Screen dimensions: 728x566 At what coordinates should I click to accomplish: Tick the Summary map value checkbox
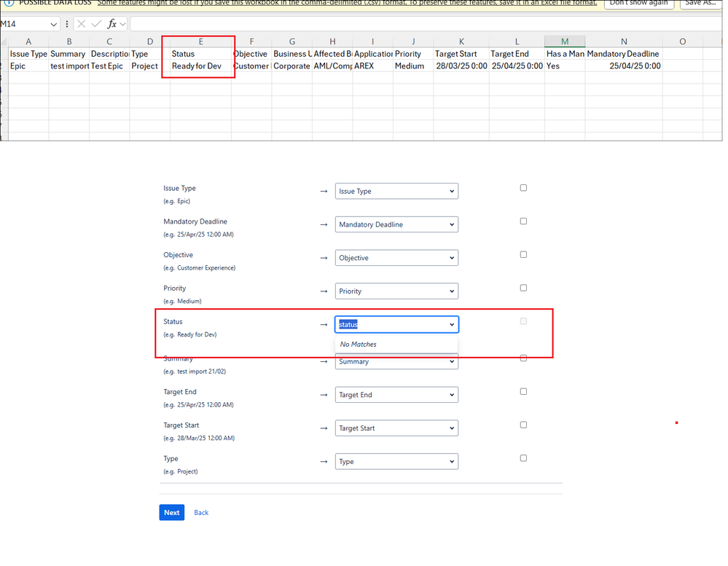[x=523, y=358]
